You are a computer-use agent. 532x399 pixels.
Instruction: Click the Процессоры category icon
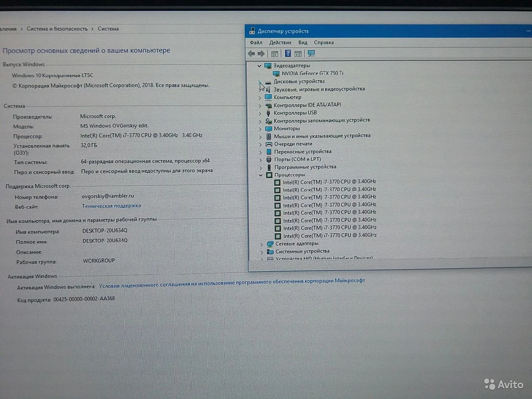(x=269, y=175)
